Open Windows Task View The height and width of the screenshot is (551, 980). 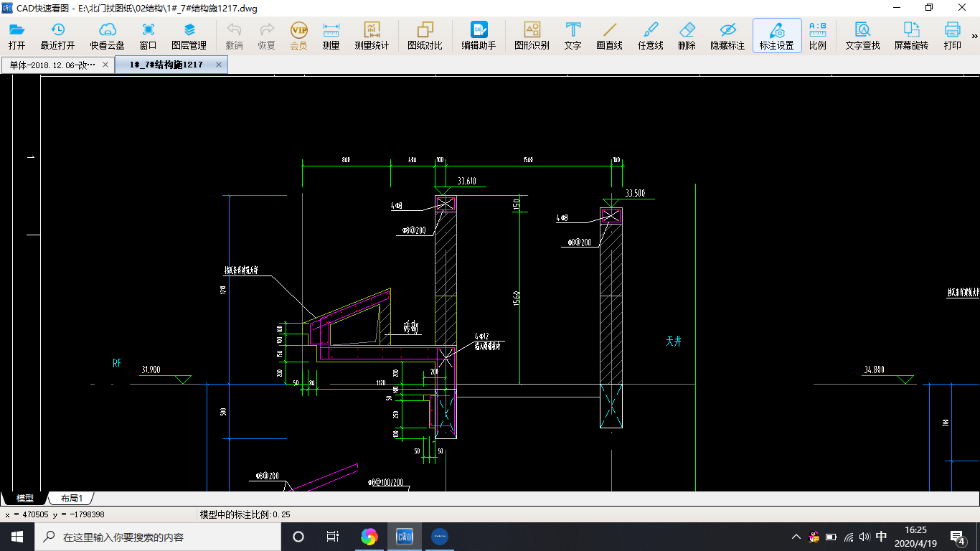pyautogui.click(x=333, y=537)
